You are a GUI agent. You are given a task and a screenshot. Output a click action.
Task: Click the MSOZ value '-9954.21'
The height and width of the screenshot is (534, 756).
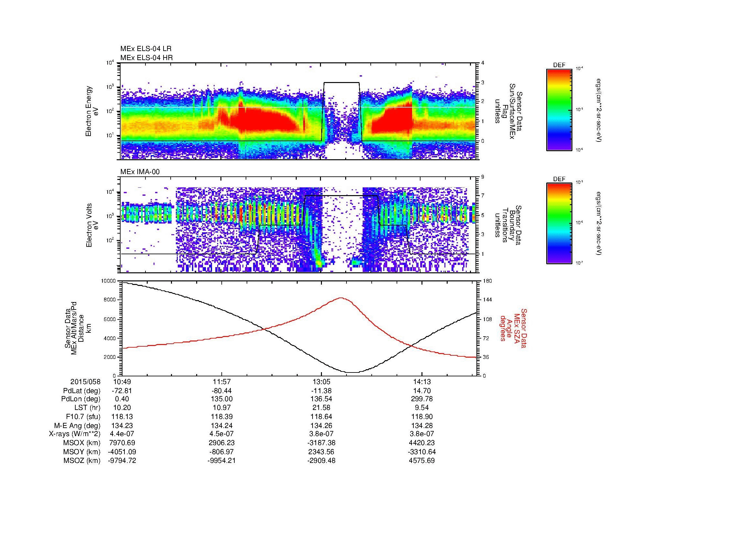222,461
